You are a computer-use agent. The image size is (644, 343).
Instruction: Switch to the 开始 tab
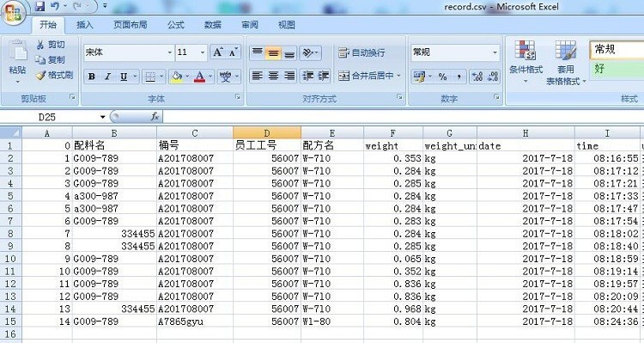(x=48, y=25)
